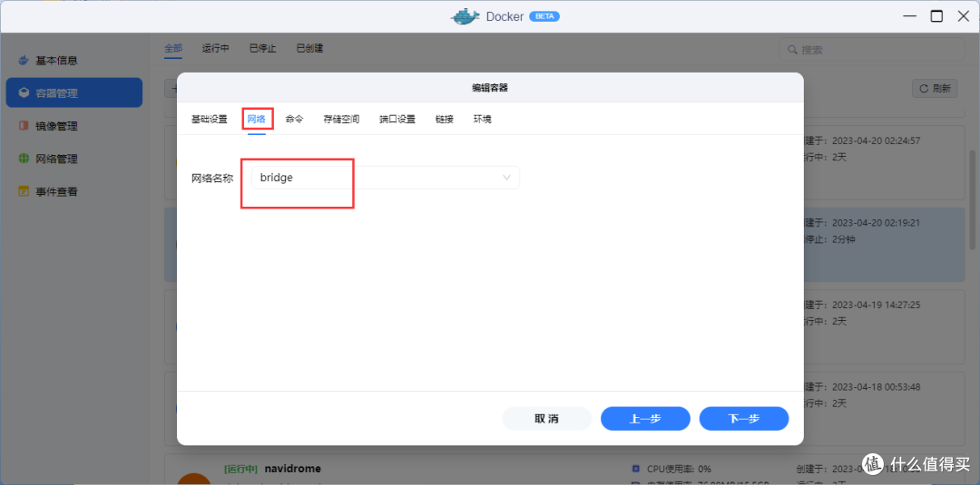Click the 2023-04-19 14:27:25 creation time

pyautogui.click(x=877, y=306)
